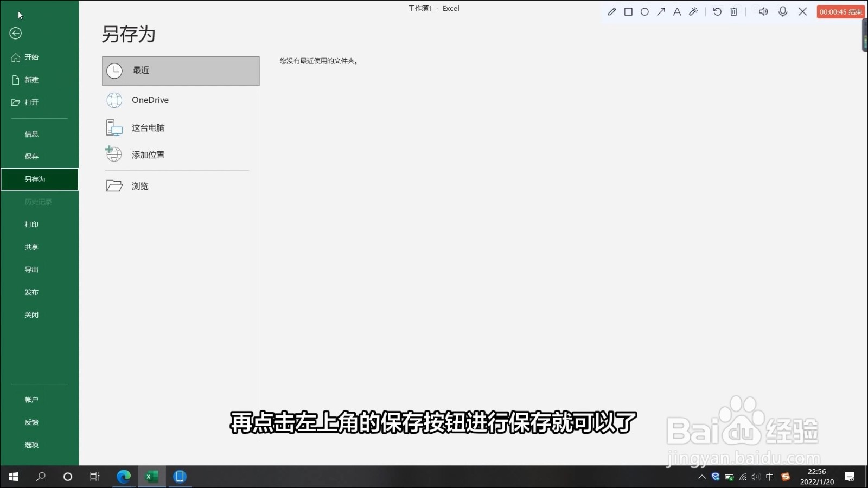This screenshot has width=868, height=488.
Task: Click 添加位置 to add a place
Action: 181,155
